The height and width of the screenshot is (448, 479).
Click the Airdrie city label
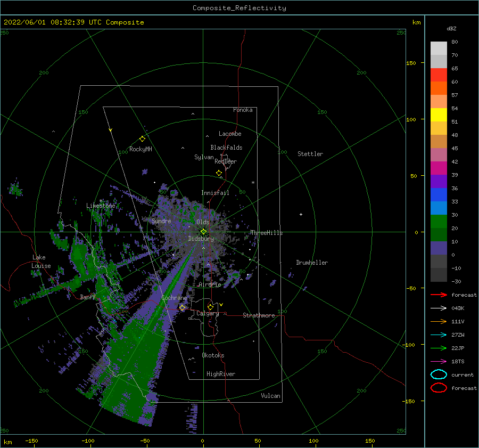tap(210, 284)
